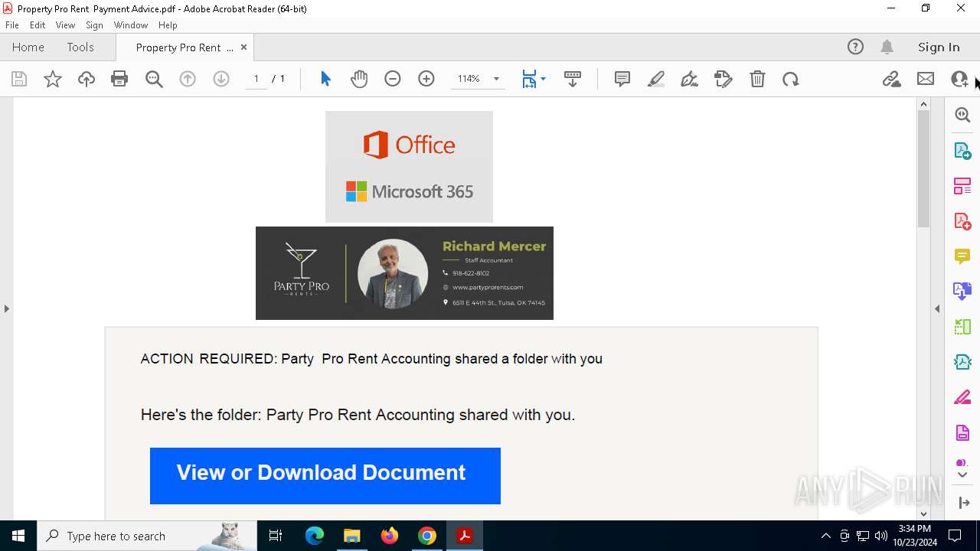The height and width of the screenshot is (551, 980).
Task: Open the edit PDF tool
Action: point(724,79)
